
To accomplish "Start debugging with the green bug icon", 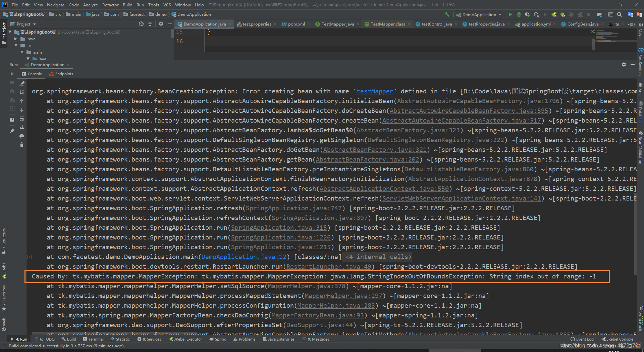I will pos(519,14).
